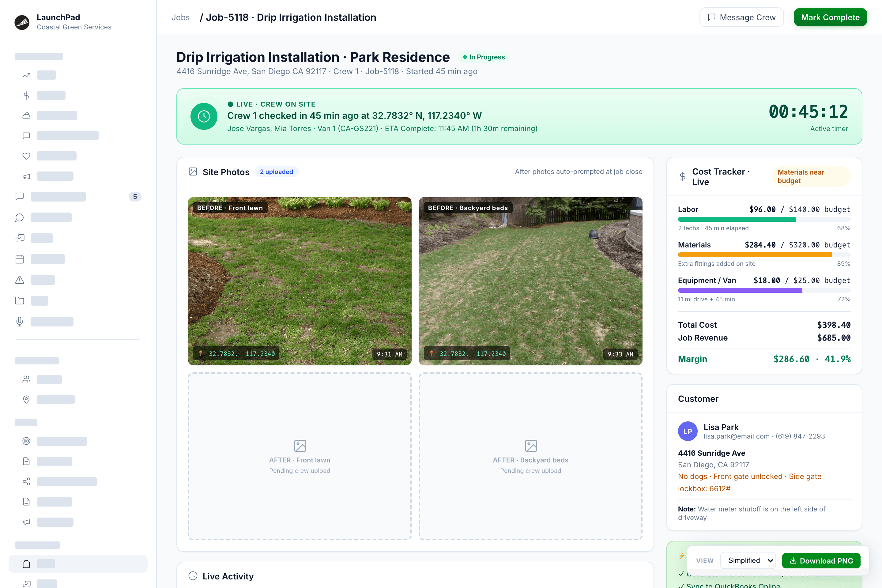Open the BEFORE Backyard beds photo
Screen dimensions: 882x588
[530, 281]
